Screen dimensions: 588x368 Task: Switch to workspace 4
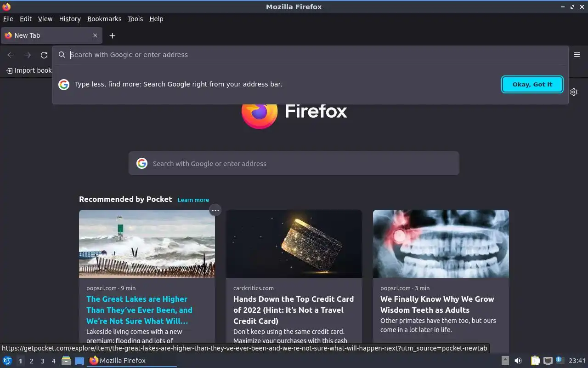click(x=54, y=361)
